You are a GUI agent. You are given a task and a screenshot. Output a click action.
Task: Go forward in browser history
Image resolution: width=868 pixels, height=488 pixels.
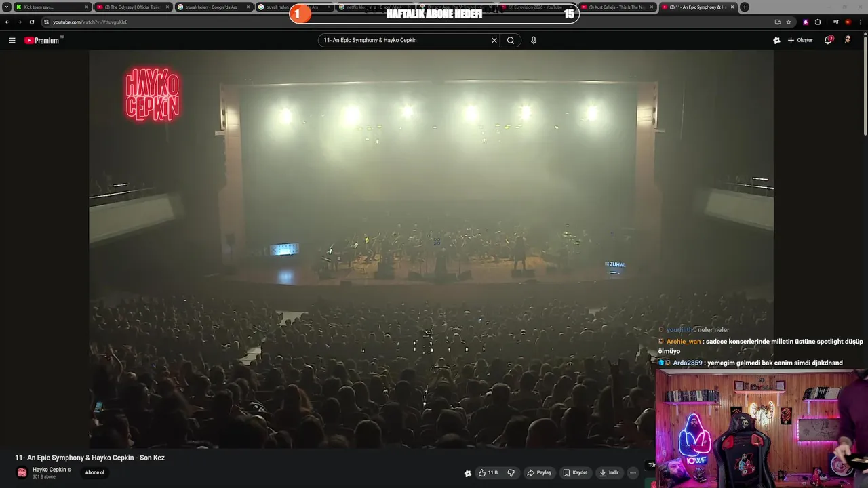19,22
